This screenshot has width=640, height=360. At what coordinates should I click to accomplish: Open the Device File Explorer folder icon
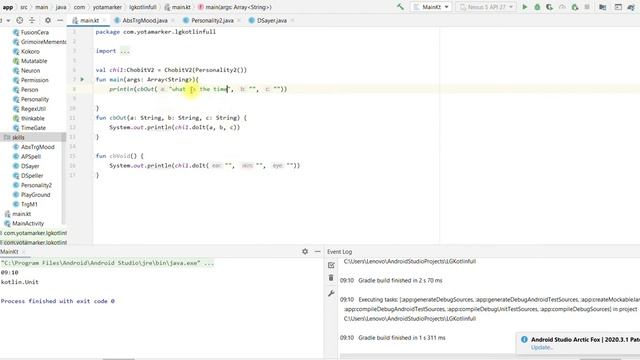click(x=602, y=7)
